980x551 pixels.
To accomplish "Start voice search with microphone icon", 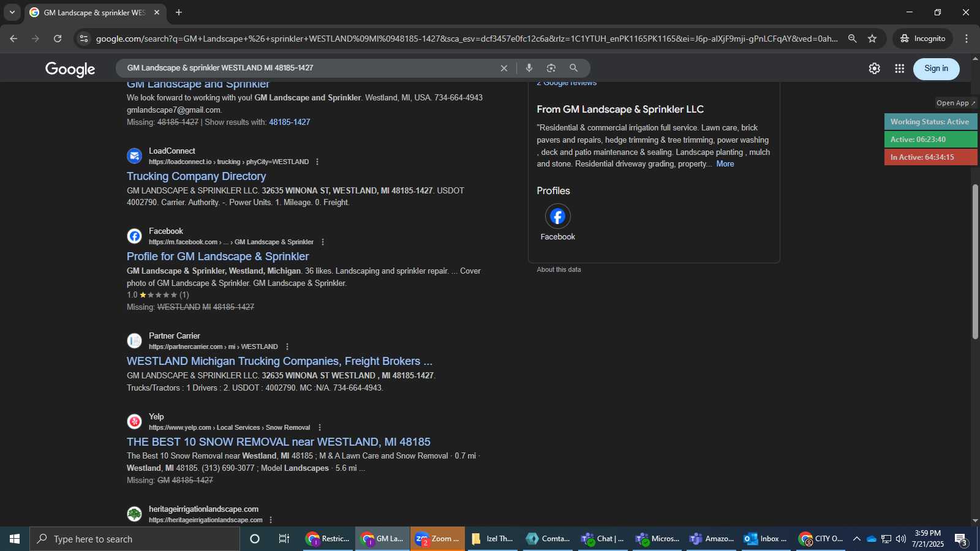I will pos(529,68).
